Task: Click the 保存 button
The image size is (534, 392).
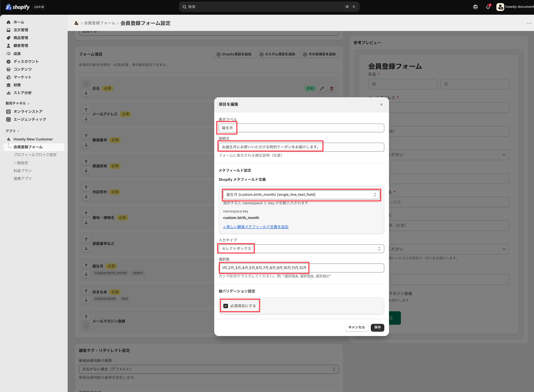Action: 377,327
